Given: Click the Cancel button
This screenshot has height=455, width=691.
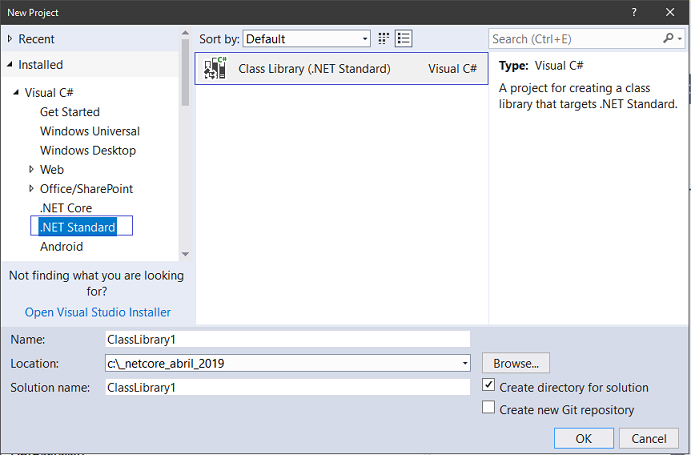Looking at the screenshot, I should [649, 438].
